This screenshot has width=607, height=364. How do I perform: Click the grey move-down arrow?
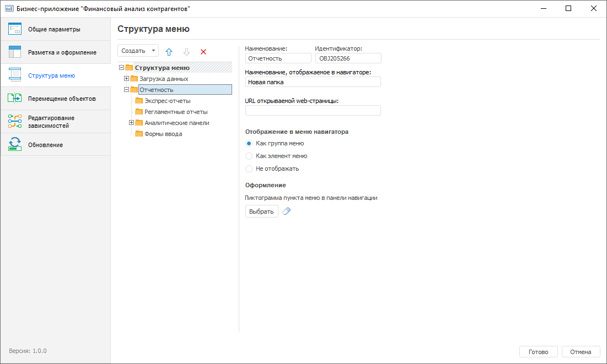186,52
